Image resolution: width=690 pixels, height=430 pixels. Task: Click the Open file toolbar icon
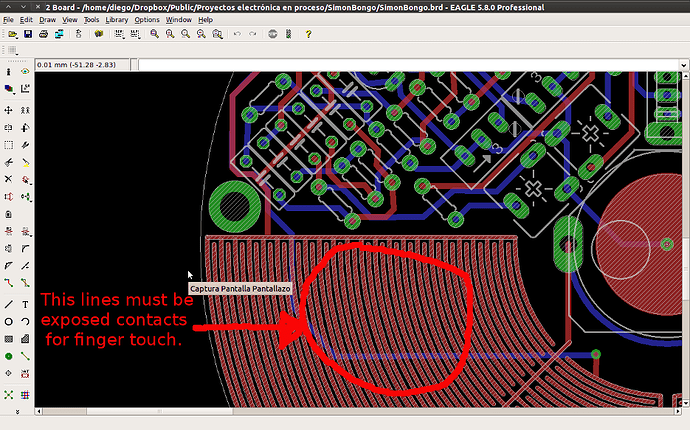12,34
